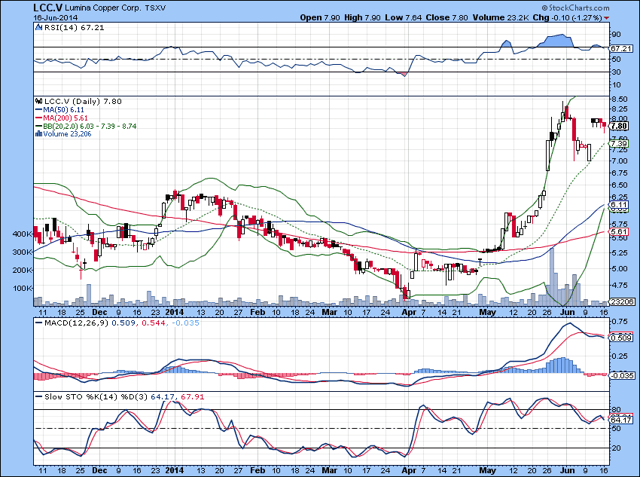Screen dimensions: 640x477
Task: Click the MACD(12,26,9) panel label
Action: (76, 323)
